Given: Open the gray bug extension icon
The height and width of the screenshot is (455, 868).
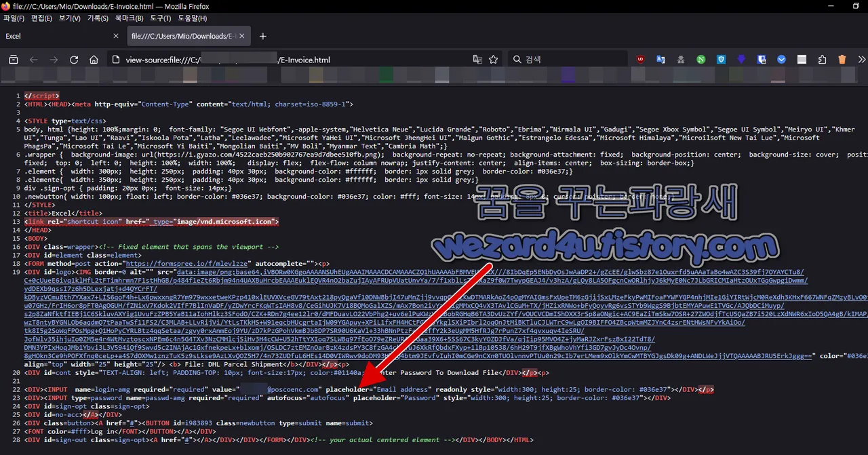Looking at the screenshot, I should point(680,60).
